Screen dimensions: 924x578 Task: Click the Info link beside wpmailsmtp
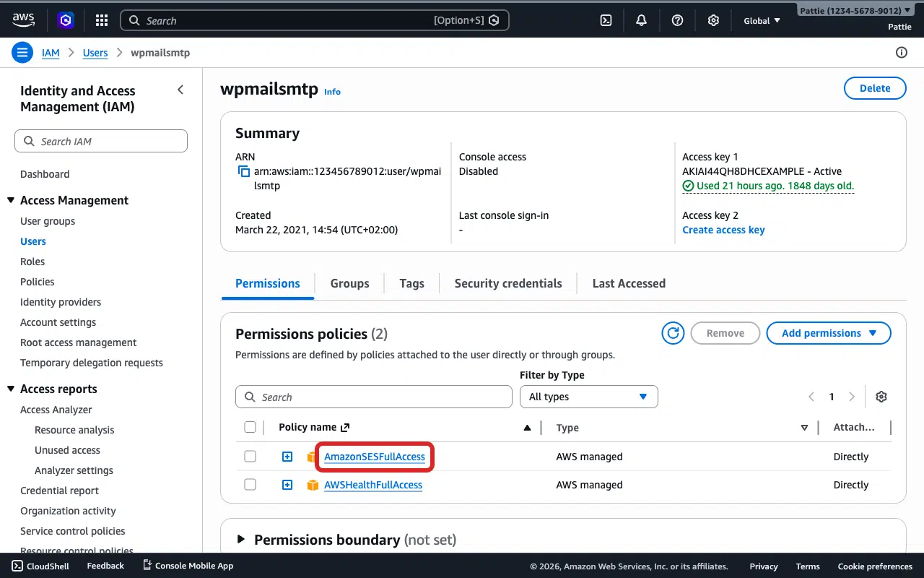(332, 92)
